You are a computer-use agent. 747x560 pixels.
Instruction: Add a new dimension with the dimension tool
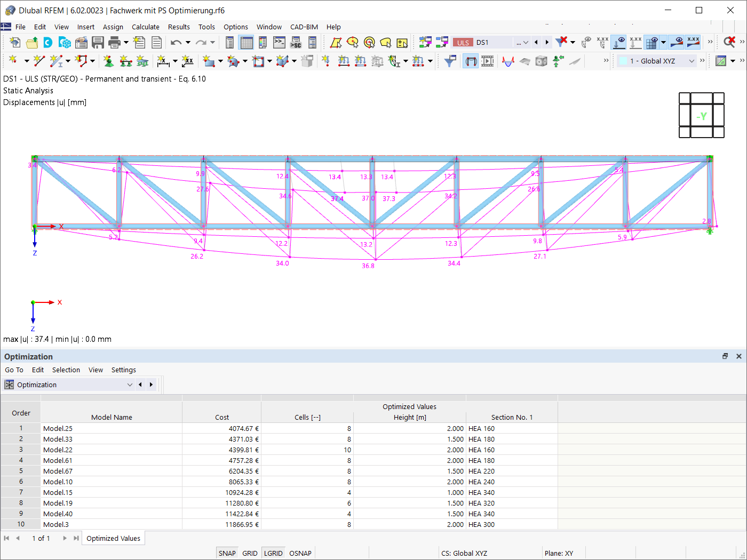coord(163,61)
